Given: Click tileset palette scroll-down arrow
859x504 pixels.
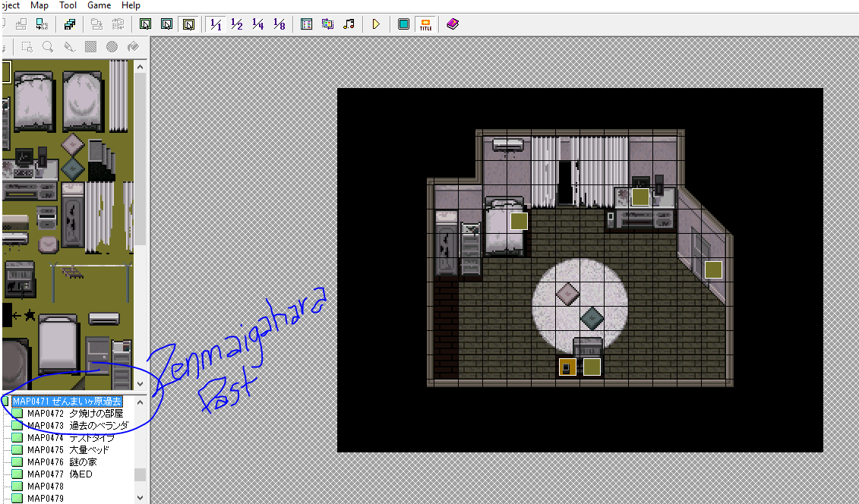Looking at the screenshot, I should 141,383.
